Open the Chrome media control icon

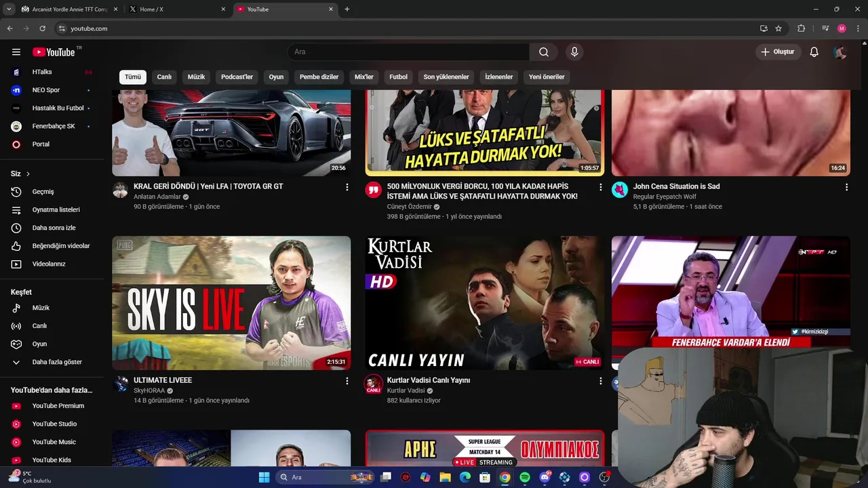point(825,28)
